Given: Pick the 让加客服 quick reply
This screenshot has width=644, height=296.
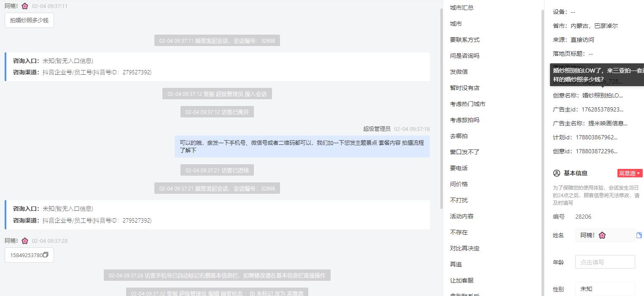Looking at the screenshot, I should click(x=461, y=280).
